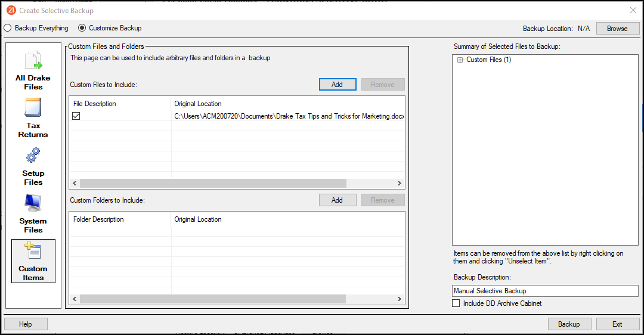Select Custom Files (1) in summary tree
644x335 pixels.
click(x=489, y=60)
